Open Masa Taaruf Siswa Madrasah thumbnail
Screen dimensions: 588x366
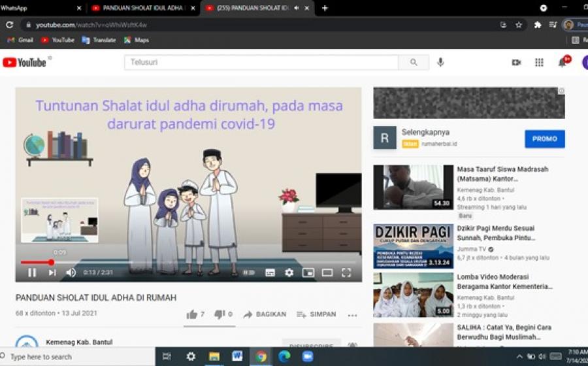(414, 187)
